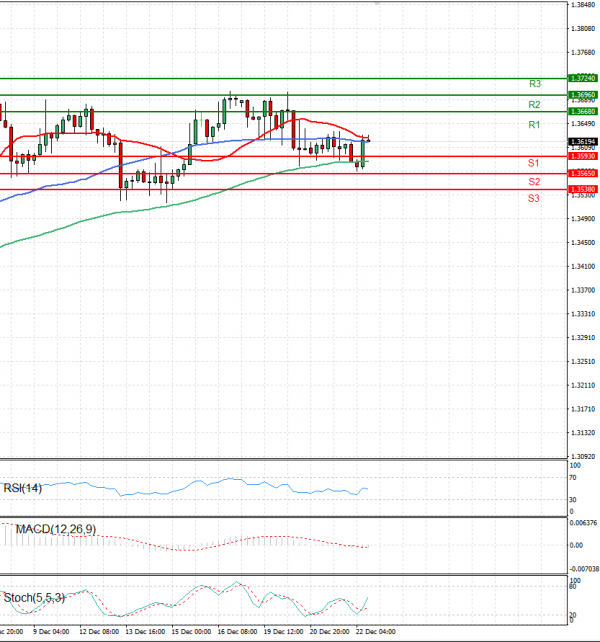Click the 1.32910 price axis value

583,338
